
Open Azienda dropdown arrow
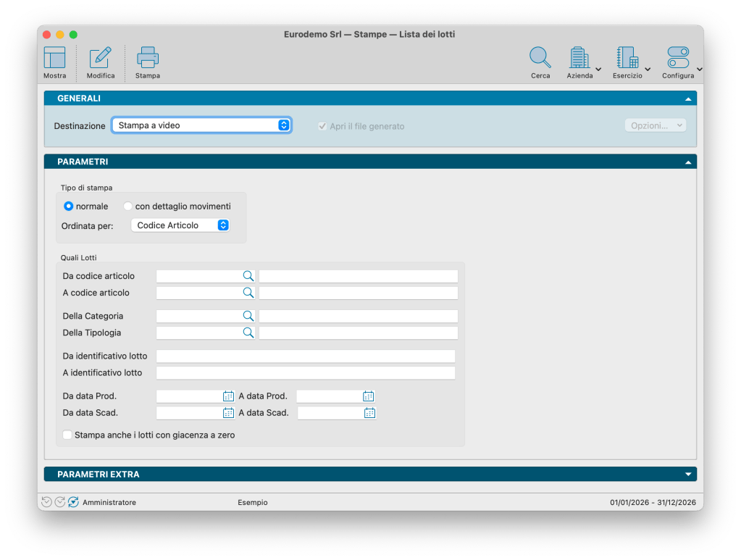[598, 70]
